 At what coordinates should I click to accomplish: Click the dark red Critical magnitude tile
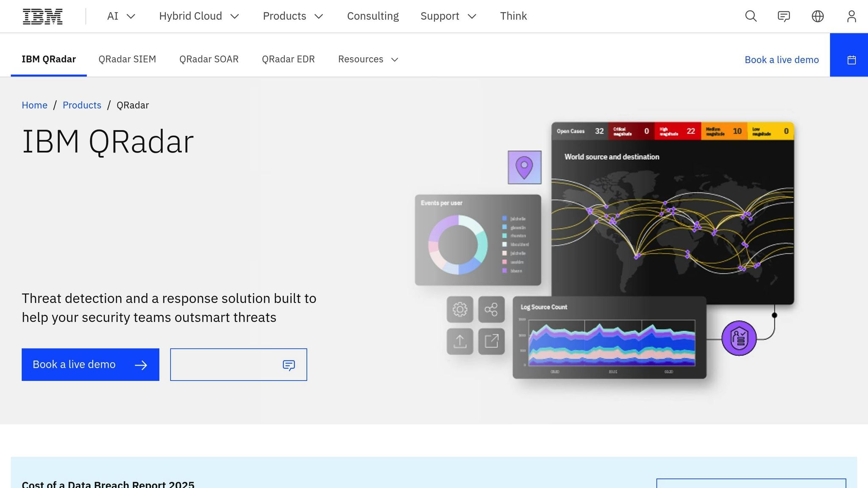pyautogui.click(x=632, y=131)
